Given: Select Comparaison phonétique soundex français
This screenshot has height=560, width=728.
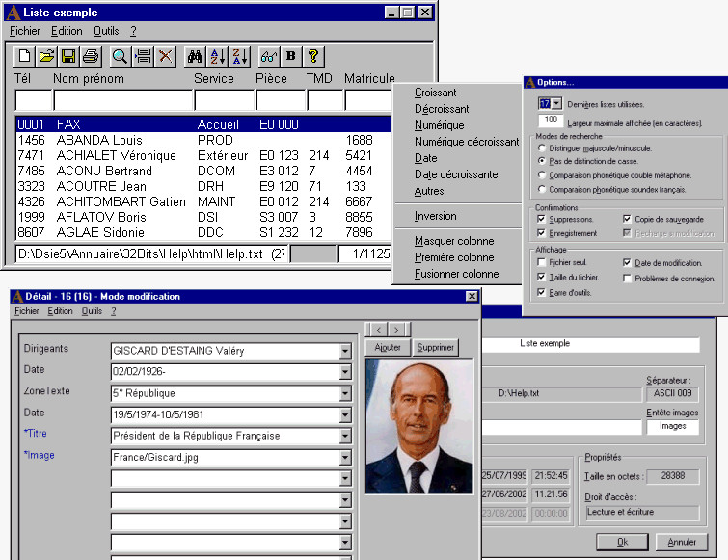Looking at the screenshot, I should pyautogui.click(x=541, y=189).
